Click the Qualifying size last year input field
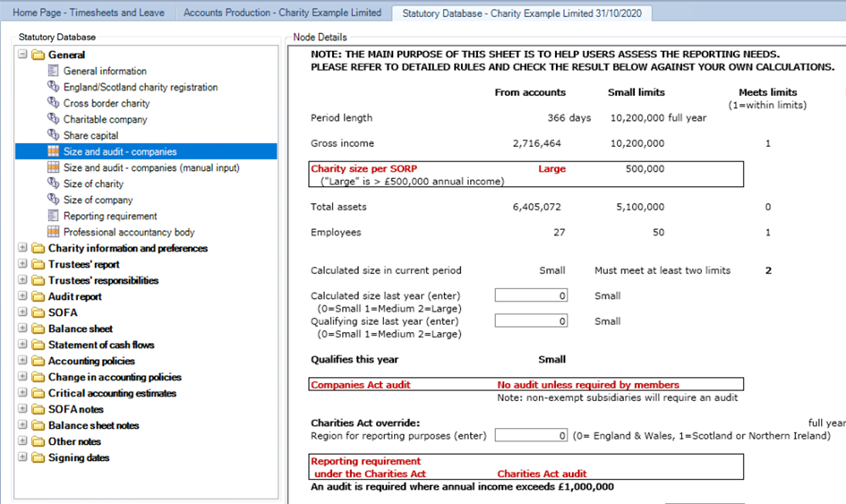Image resolution: width=846 pixels, height=504 pixels. point(531,320)
